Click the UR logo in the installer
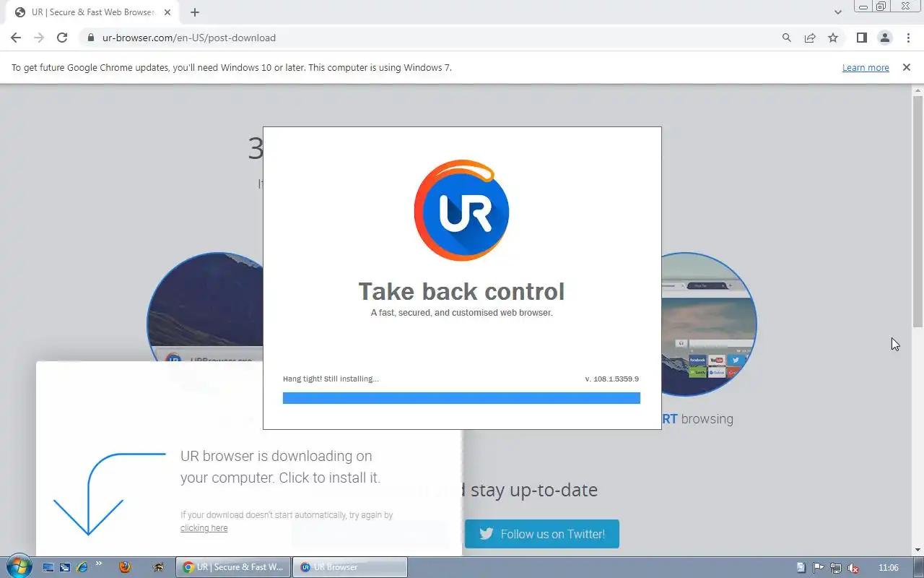Image resolution: width=924 pixels, height=578 pixels. coord(461,210)
